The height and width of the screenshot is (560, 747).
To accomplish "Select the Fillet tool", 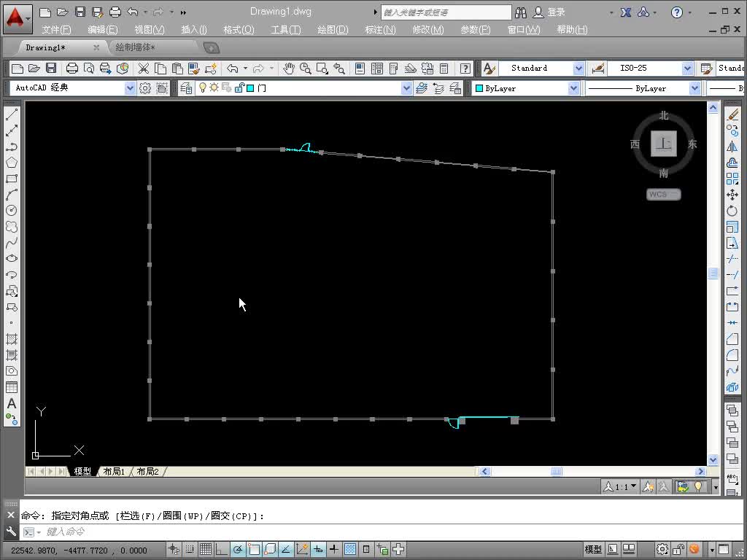I will 732,355.
